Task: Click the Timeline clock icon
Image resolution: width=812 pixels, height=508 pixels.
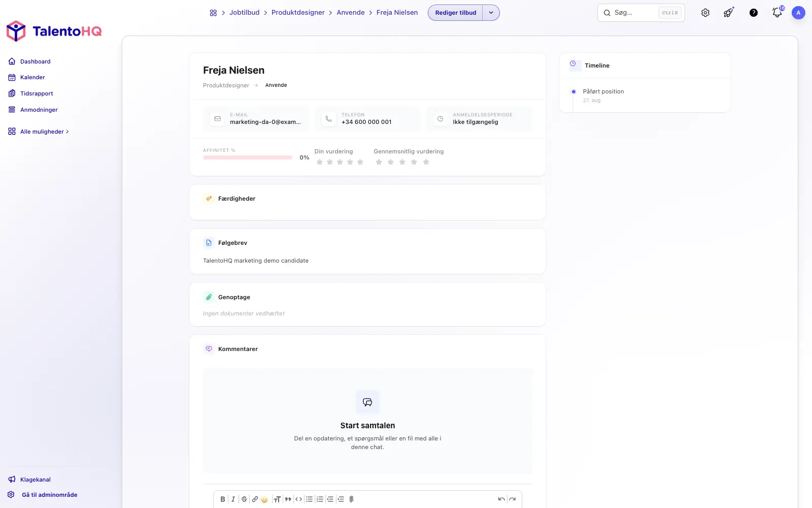Action: coord(573,64)
